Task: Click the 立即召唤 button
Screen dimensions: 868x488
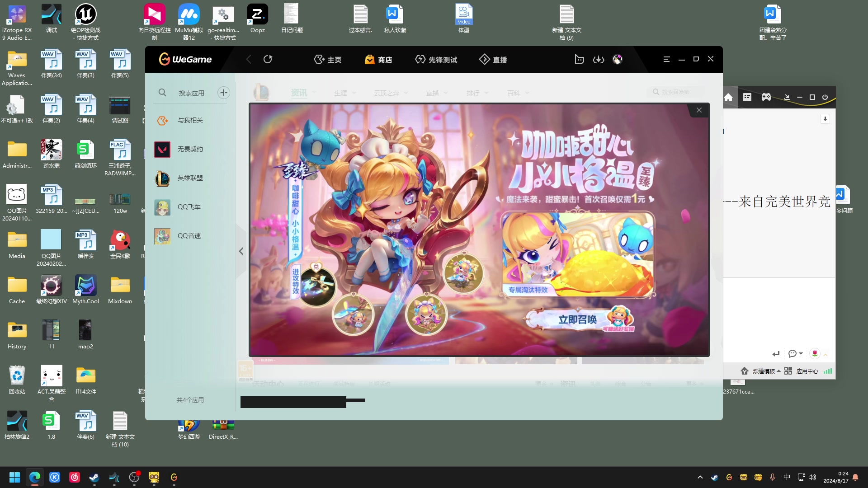Action: [x=579, y=319]
